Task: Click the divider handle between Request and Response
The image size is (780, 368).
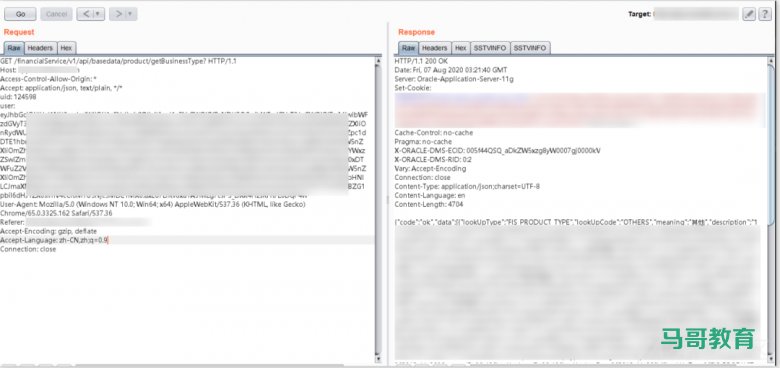Action: click(x=388, y=199)
